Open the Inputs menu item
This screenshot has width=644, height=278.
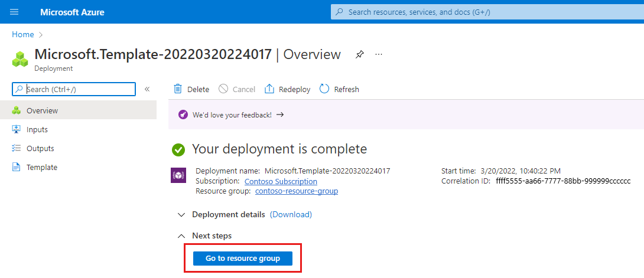tap(37, 129)
